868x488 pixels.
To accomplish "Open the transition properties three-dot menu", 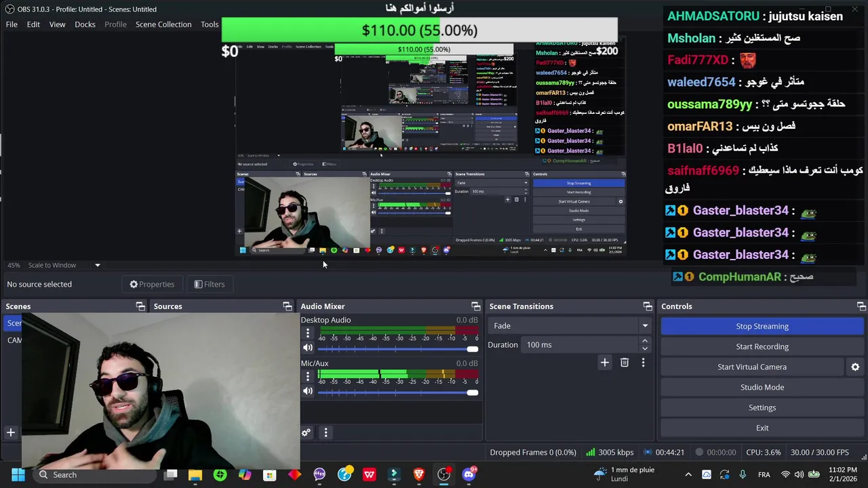I will [x=643, y=363].
